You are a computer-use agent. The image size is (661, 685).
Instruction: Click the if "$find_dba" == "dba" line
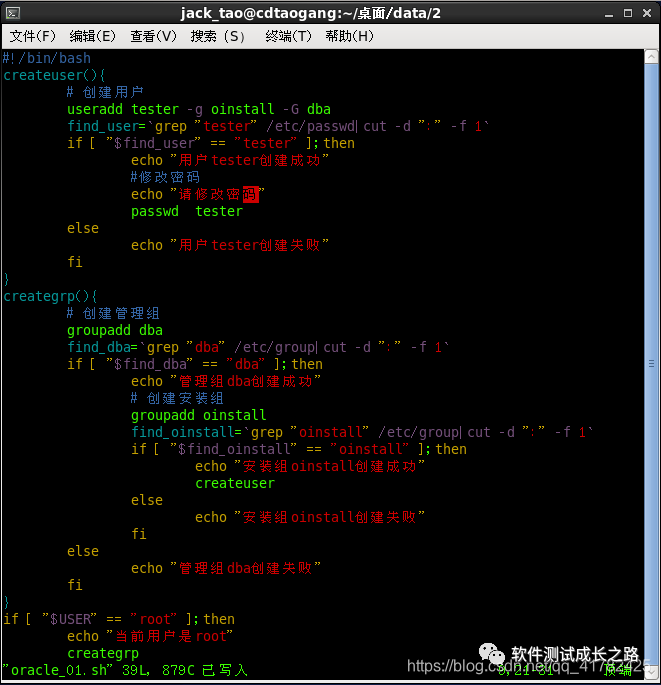tap(195, 364)
